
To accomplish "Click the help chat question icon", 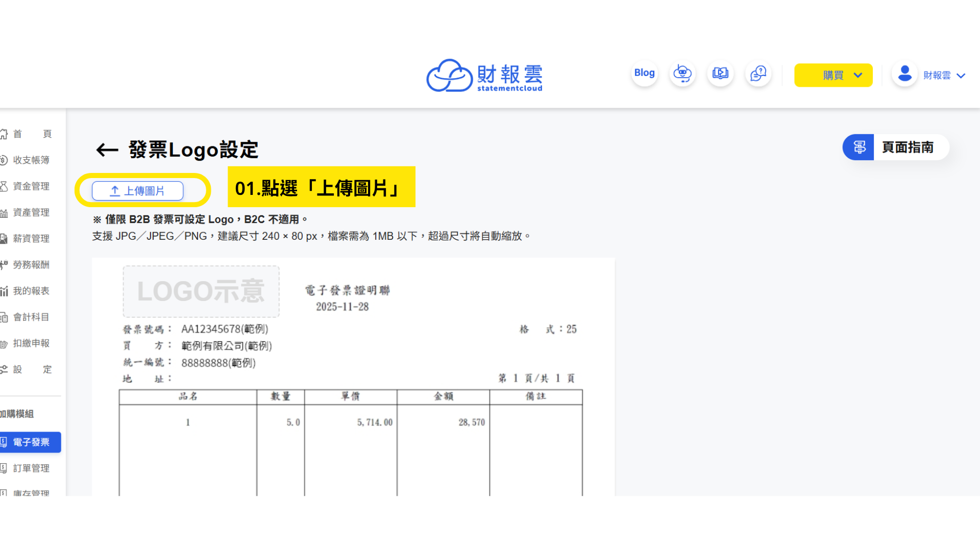I will tap(758, 74).
